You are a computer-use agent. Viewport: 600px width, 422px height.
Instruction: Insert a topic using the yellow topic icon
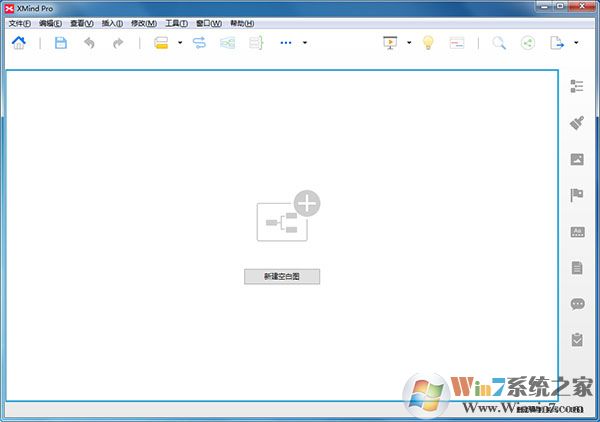tap(161, 42)
